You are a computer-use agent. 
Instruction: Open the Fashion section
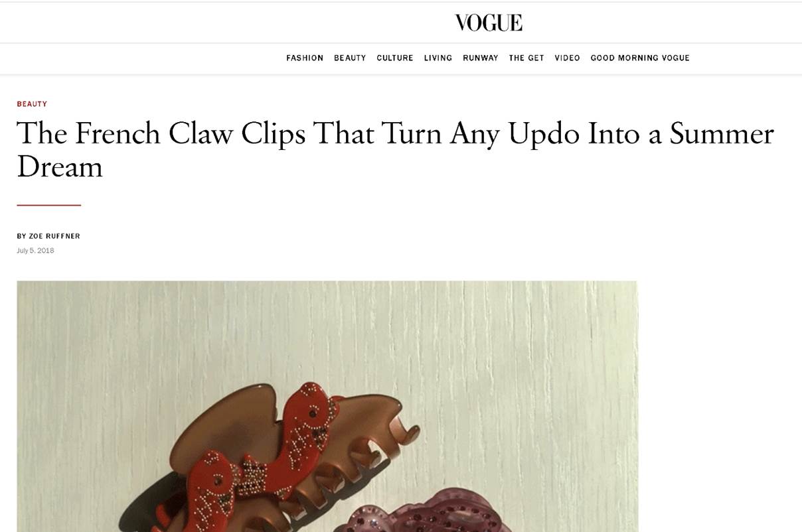pos(305,58)
